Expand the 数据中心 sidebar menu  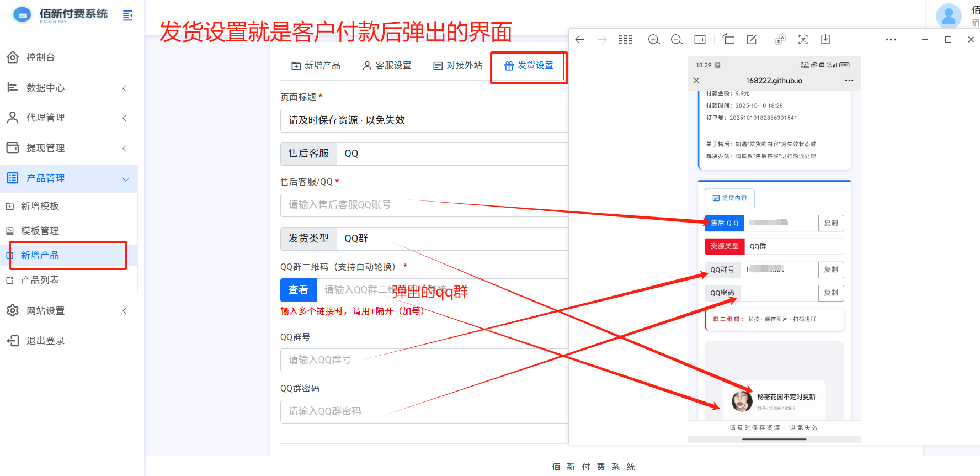tap(69, 88)
